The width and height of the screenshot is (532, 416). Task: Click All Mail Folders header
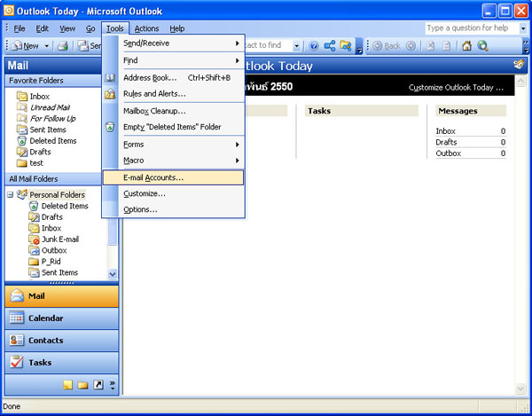tap(53, 179)
